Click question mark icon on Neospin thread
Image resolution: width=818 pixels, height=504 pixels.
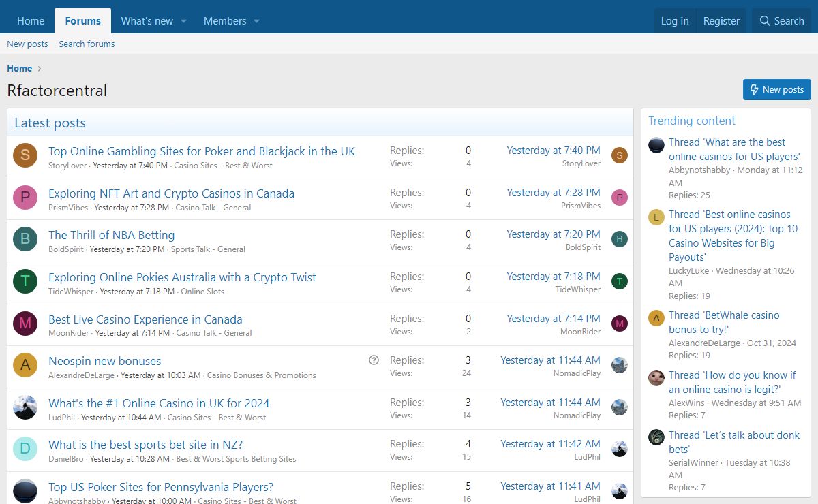374,360
